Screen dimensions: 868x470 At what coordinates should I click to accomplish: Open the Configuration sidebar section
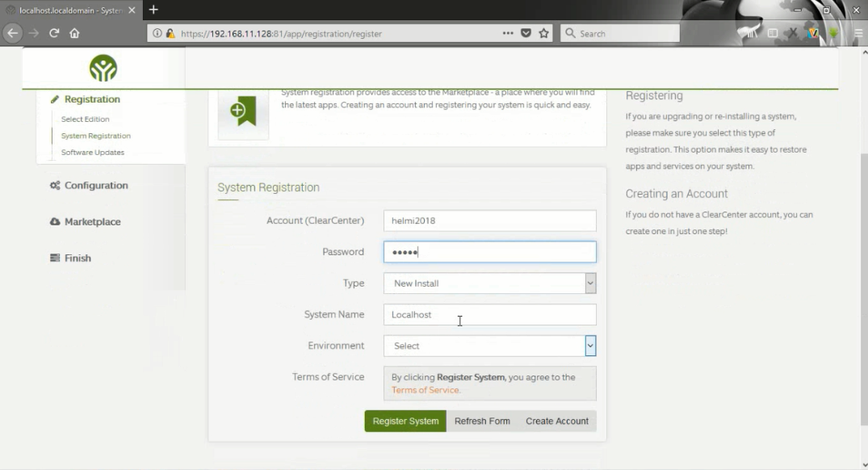tap(96, 186)
